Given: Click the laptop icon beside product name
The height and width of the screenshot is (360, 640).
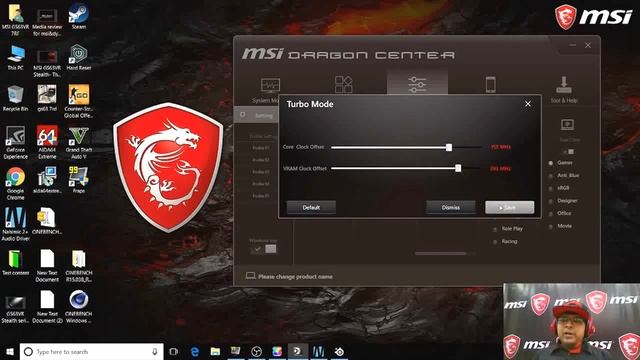Looking at the screenshot, I should (250, 276).
